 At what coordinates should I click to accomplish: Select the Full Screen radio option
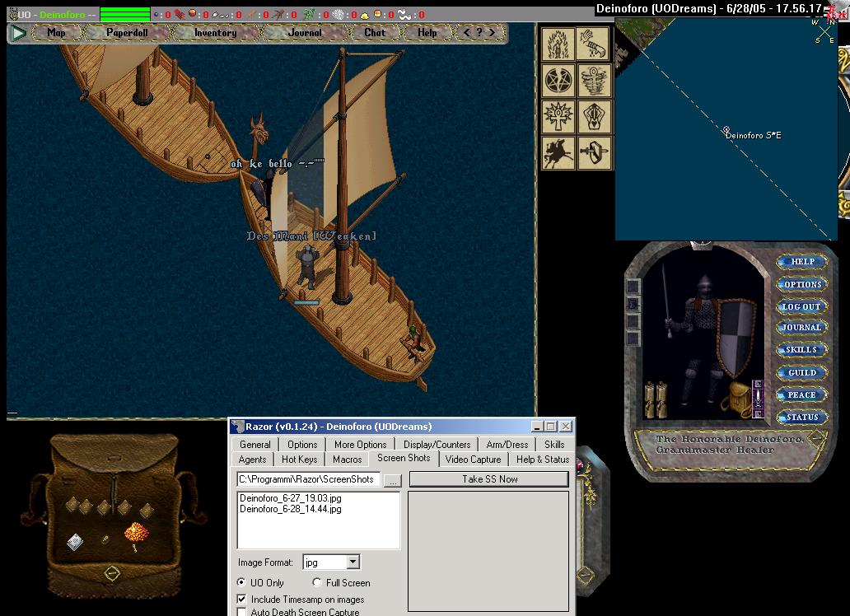318,583
